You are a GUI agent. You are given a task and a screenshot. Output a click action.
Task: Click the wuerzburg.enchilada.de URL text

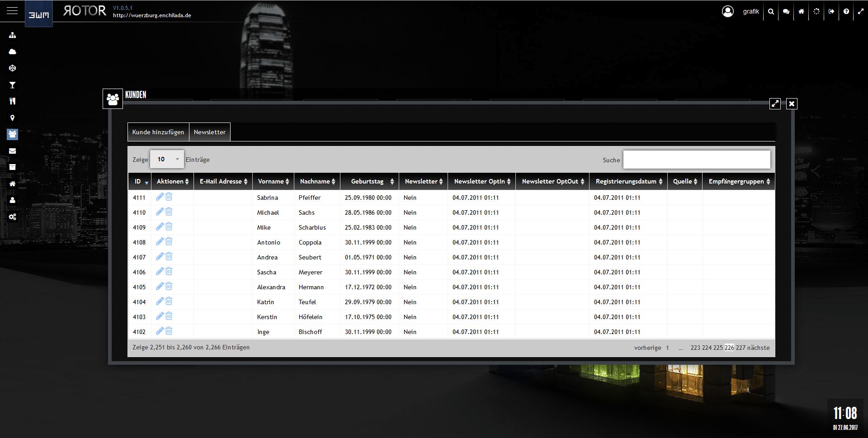pos(152,15)
